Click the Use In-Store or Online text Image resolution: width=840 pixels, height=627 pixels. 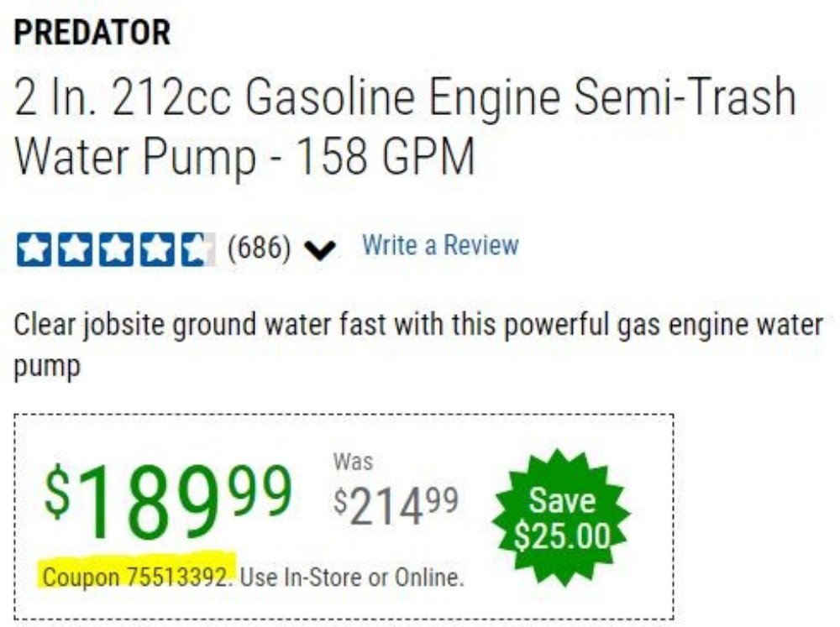(351, 577)
